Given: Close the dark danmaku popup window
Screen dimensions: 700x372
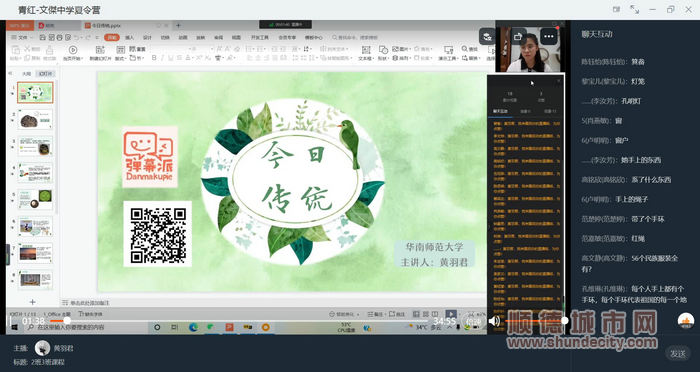Looking at the screenshot, I should [x=559, y=81].
